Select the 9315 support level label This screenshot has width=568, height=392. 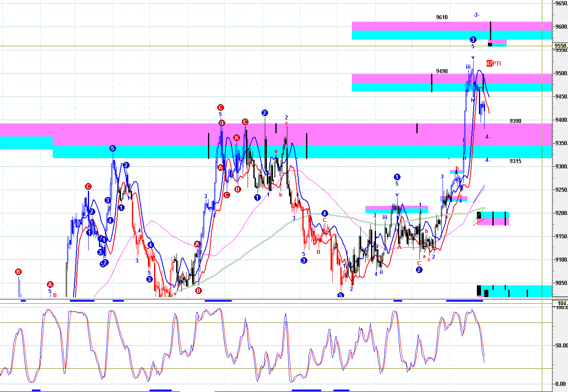click(515, 161)
